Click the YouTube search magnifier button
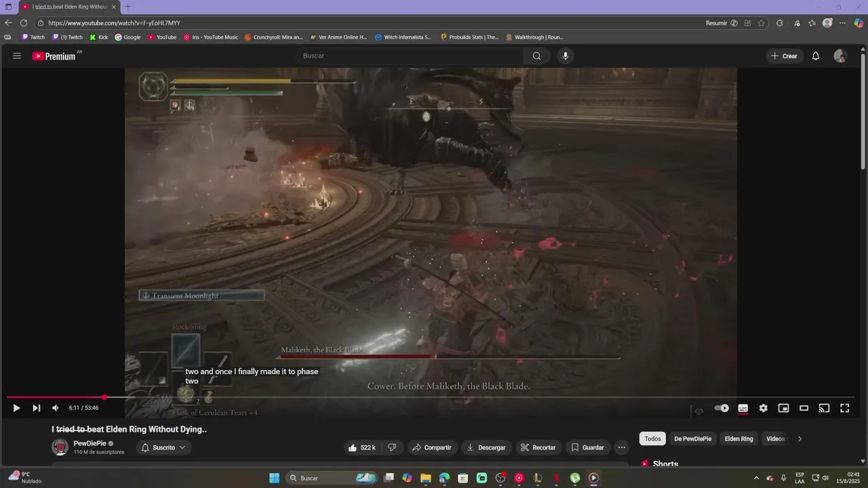Viewport: 868px width, 488px height. (x=536, y=56)
